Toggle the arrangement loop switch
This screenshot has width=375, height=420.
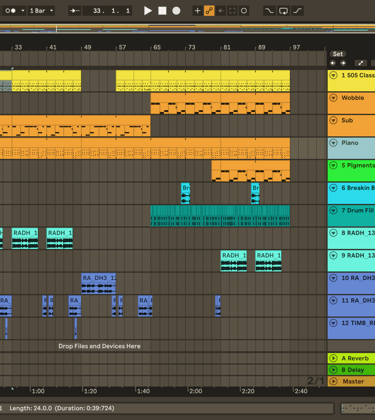[x=283, y=11]
